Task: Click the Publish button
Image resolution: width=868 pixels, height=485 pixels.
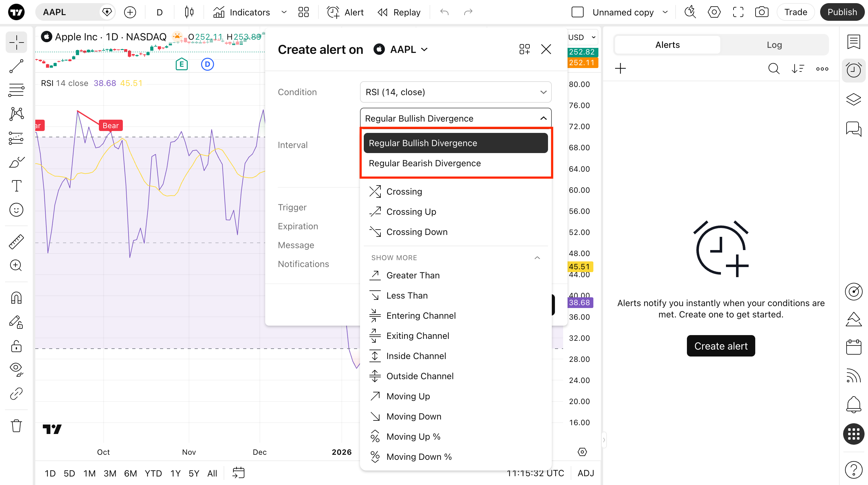Action: click(x=842, y=13)
